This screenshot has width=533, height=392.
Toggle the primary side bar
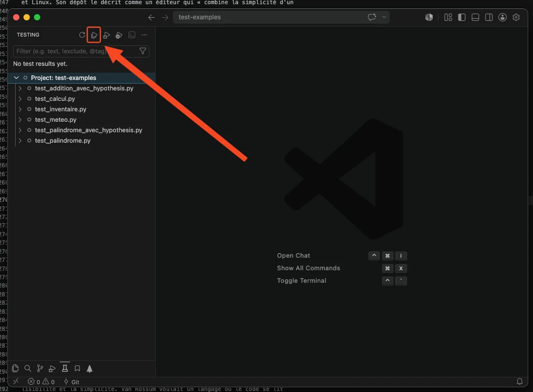click(x=461, y=17)
